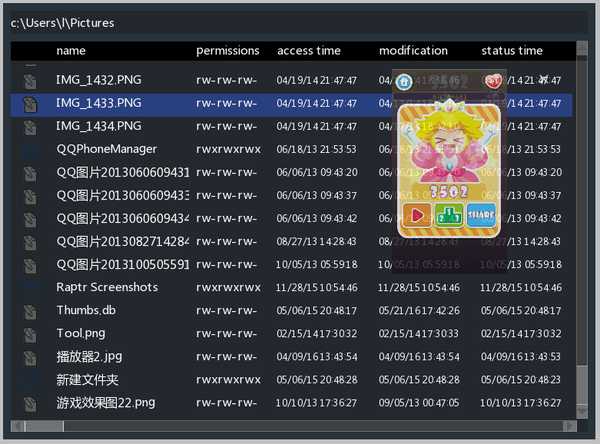Click the c:\Users\l\Pictures path text
Image resolution: width=600 pixels, height=444 pixels.
pos(62,23)
